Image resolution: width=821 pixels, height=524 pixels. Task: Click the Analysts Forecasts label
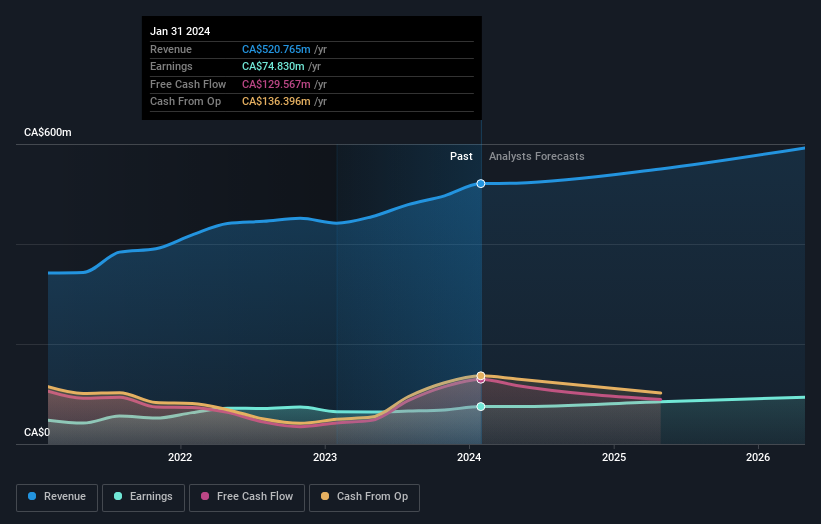coord(537,157)
